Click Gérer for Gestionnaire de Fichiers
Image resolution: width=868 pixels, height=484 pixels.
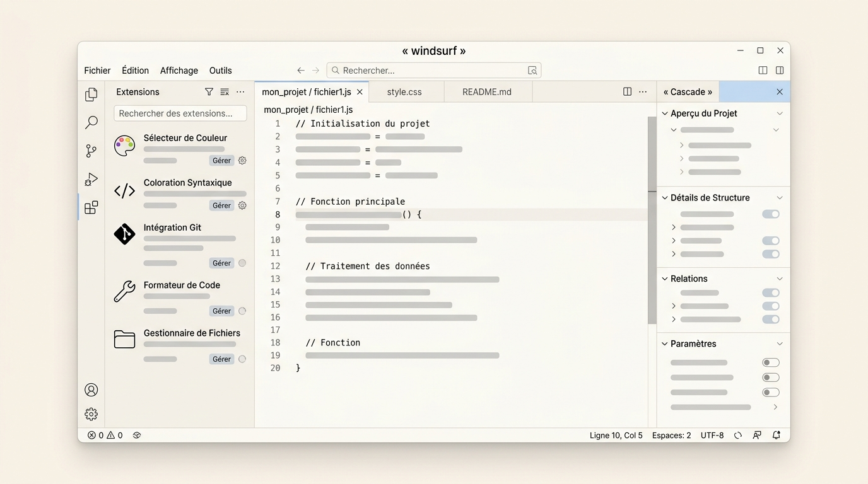pyautogui.click(x=222, y=359)
